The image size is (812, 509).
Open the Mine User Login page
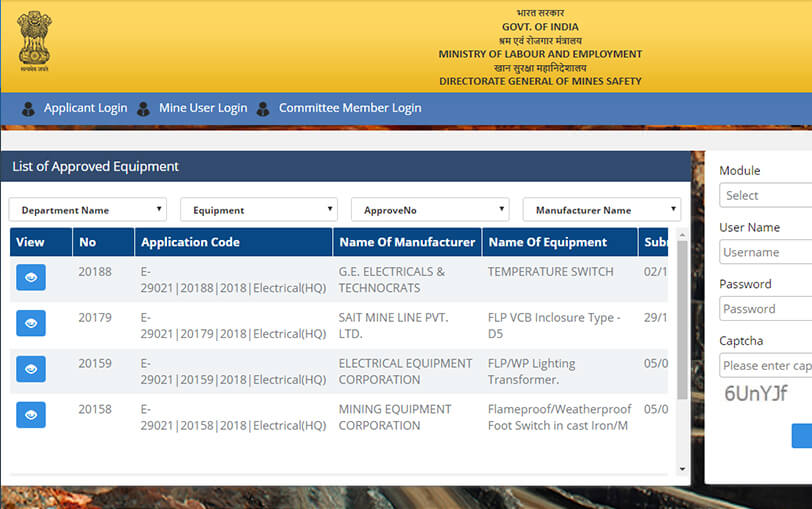tap(203, 108)
